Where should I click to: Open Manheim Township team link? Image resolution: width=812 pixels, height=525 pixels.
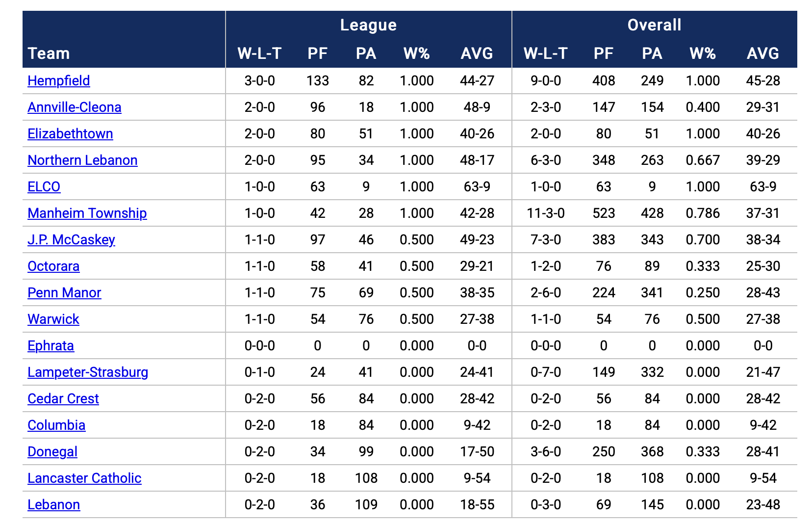click(87, 213)
